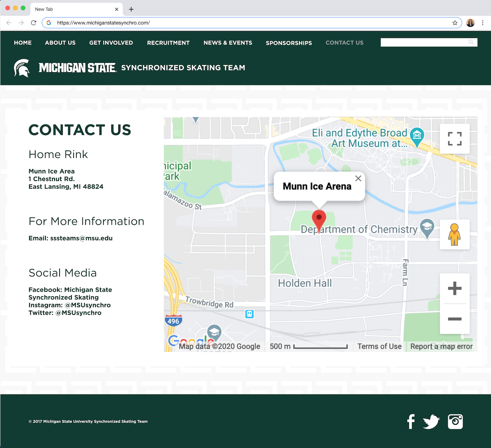Click the Synchronized Skating Team title
The image size is (491, 448).
183,68
